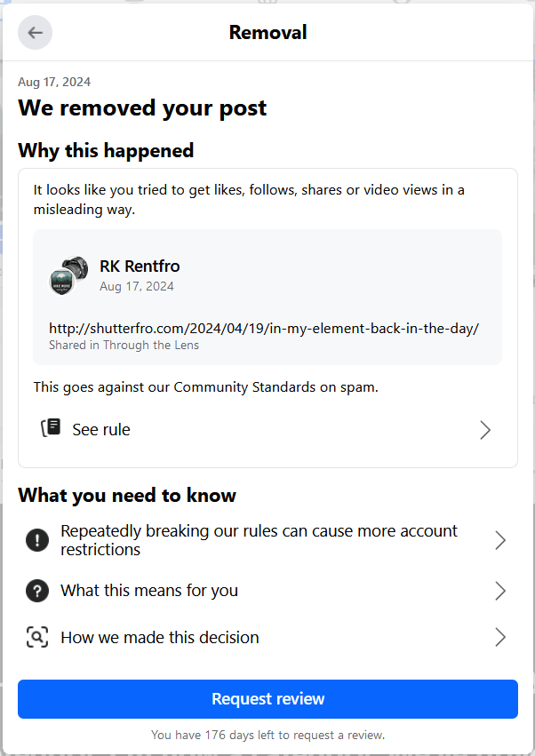The height and width of the screenshot is (756, 535).
Task: Open the chevron beside What this means for you
Action: [500, 591]
